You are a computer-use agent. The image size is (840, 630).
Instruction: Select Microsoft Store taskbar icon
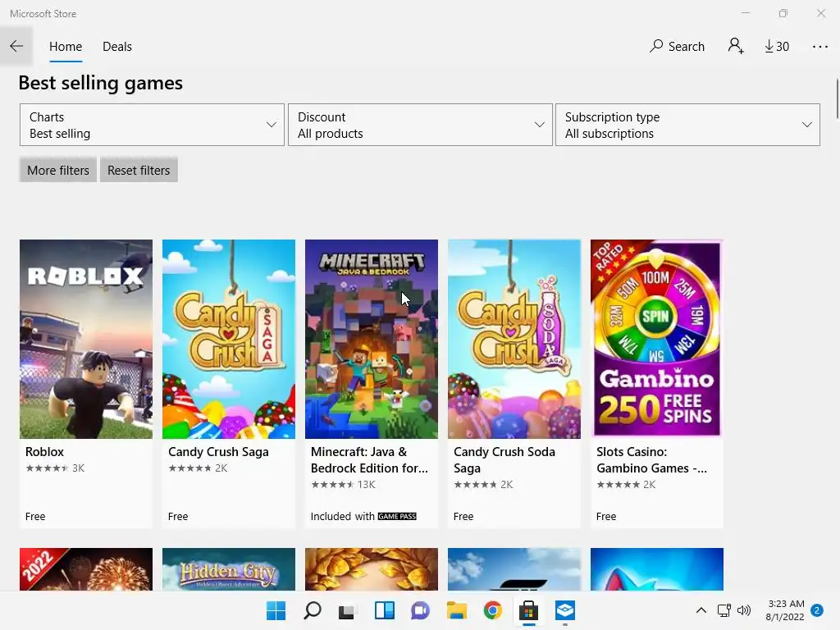click(x=528, y=610)
